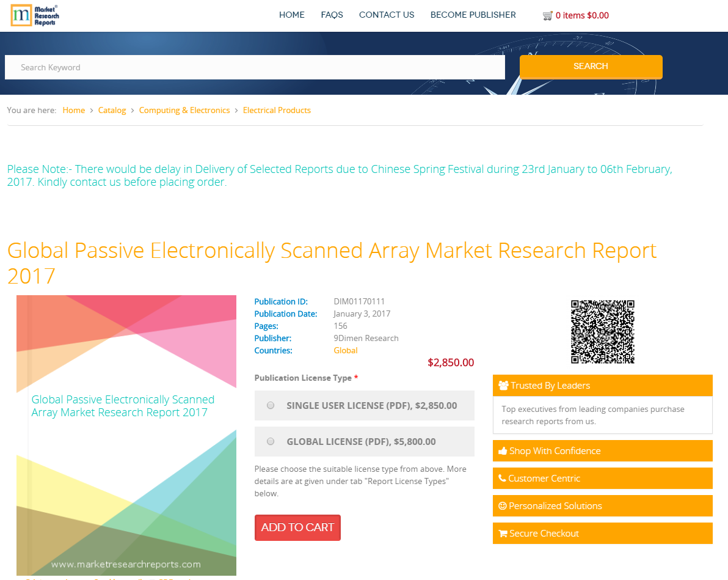Open Computing & Electronics breadcrumb link

184,110
